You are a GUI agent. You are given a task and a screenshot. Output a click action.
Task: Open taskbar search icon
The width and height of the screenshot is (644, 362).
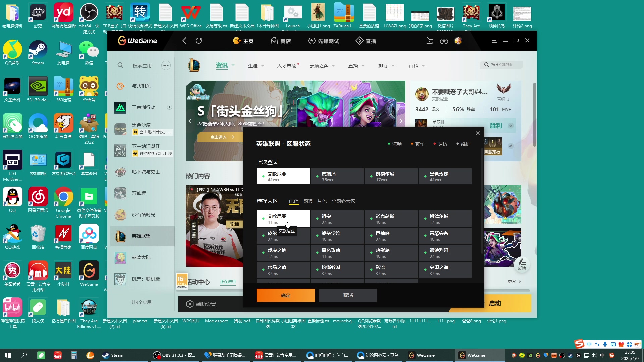(24, 355)
